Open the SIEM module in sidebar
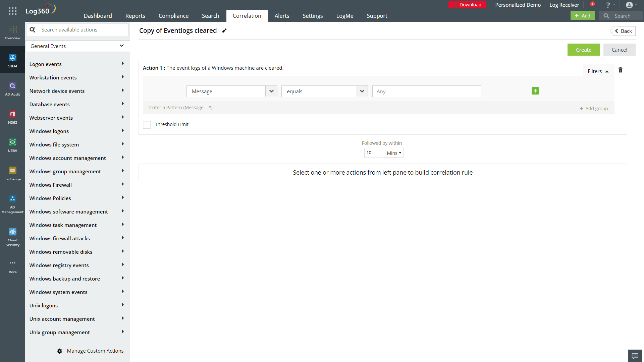 [x=12, y=60]
